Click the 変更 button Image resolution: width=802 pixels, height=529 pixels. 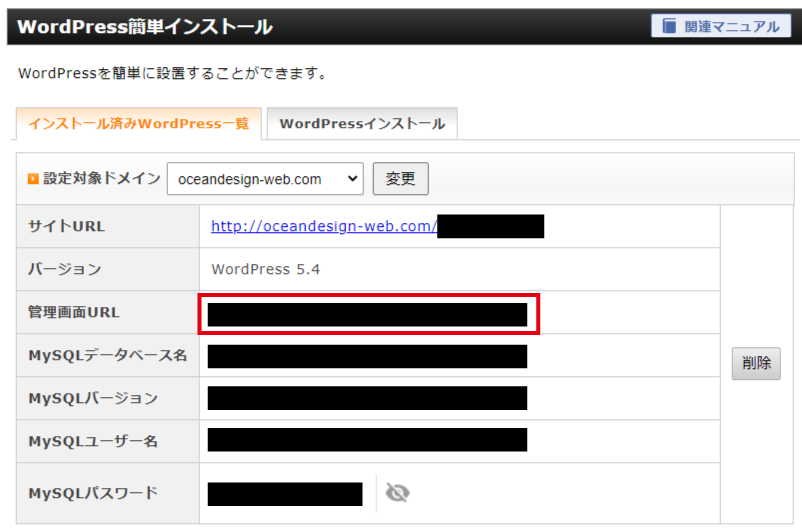coord(400,179)
